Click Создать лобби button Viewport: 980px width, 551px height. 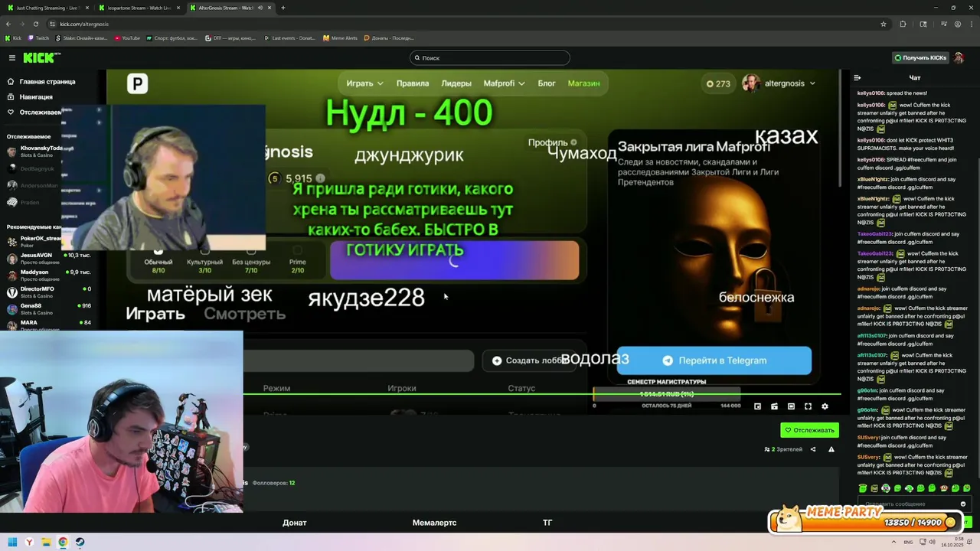pos(528,360)
